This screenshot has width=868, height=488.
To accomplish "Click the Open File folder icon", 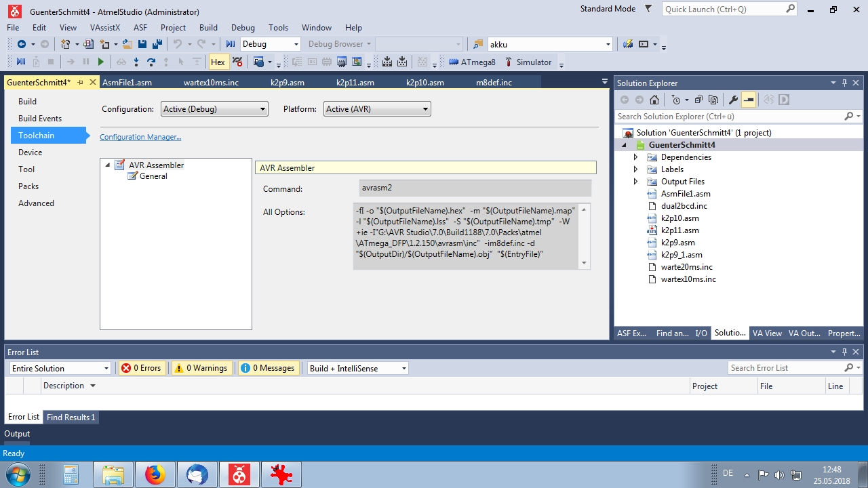I will pyautogui.click(x=127, y=44).
